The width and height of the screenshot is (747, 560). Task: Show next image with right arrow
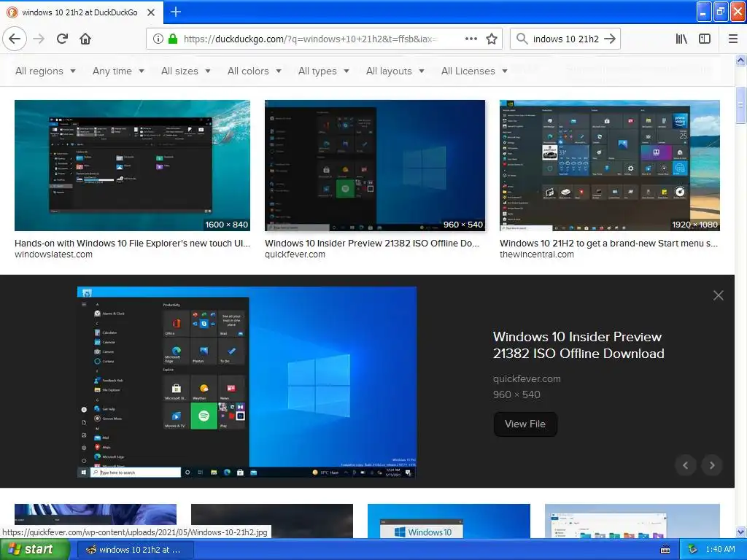pos(712,465)
